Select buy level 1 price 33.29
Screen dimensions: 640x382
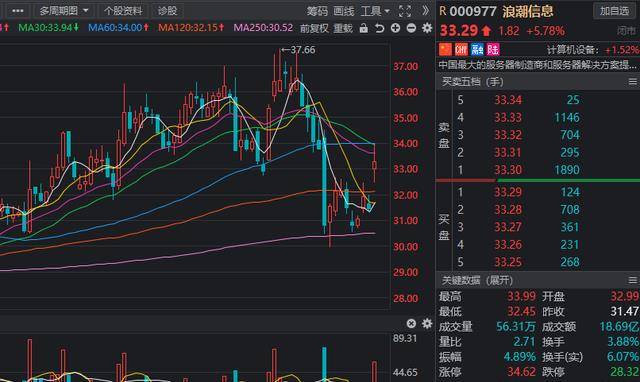[x=508, y=192]
